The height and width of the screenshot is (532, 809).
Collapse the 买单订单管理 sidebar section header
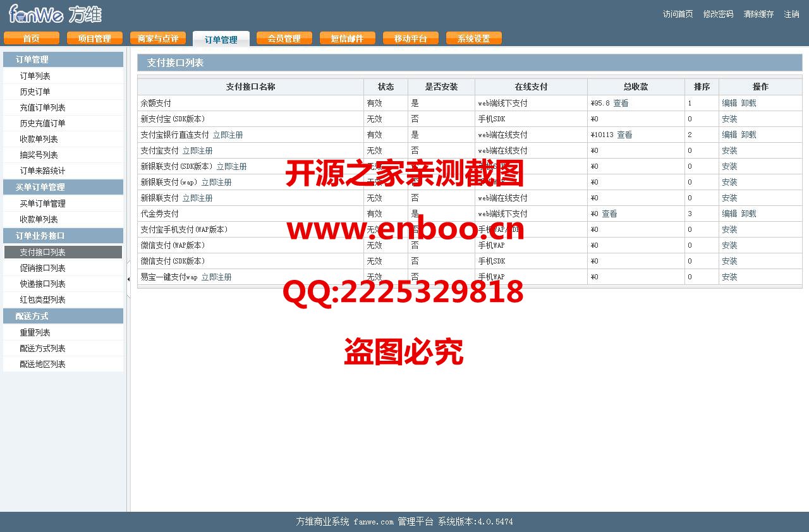click(63, 187)
